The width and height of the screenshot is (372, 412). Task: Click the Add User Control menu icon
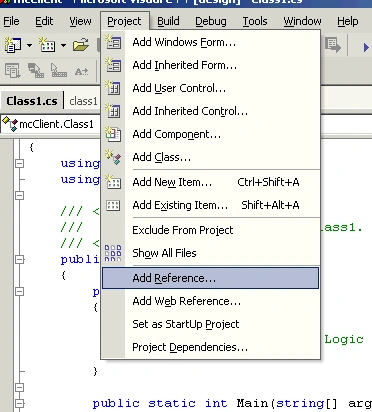tap(113, 88)
